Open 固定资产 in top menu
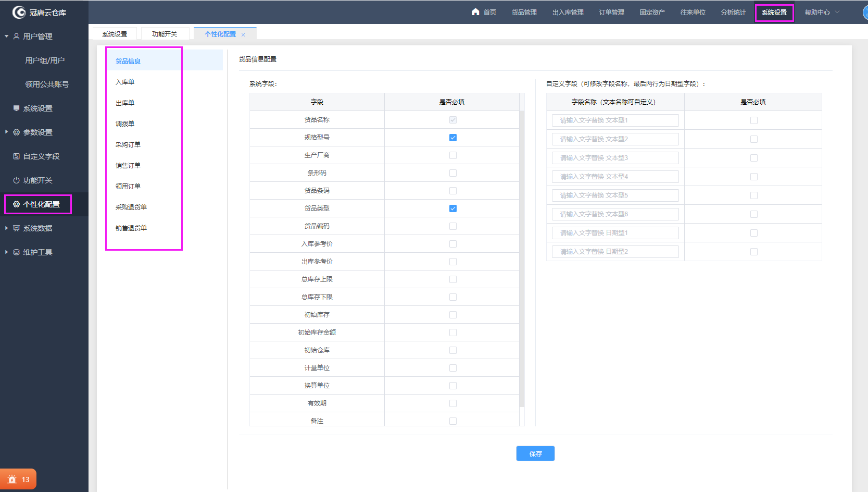Viewport: 868px width, 492px height. (x=652, y=12)
